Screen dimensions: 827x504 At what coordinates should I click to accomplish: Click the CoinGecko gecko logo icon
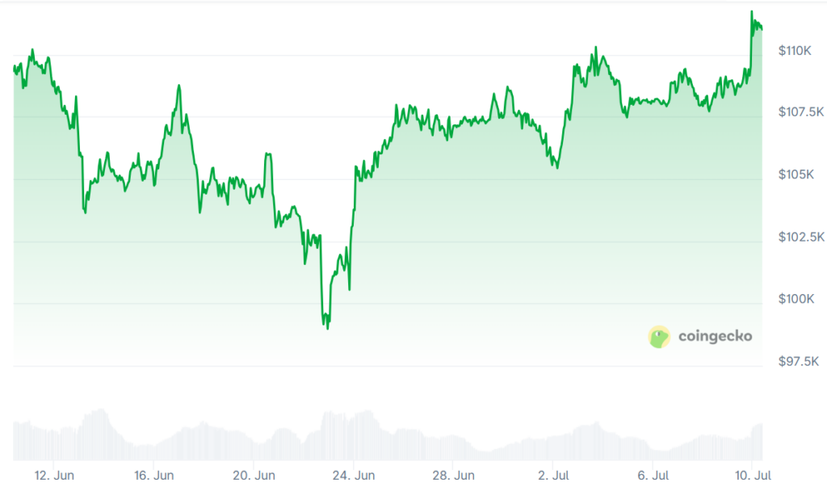(x=659, y=337)
